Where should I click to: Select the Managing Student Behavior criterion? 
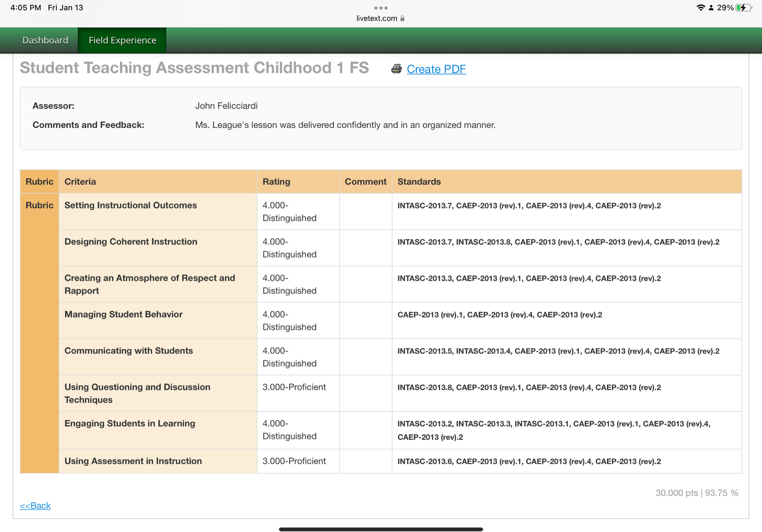(x=124, y=314)
